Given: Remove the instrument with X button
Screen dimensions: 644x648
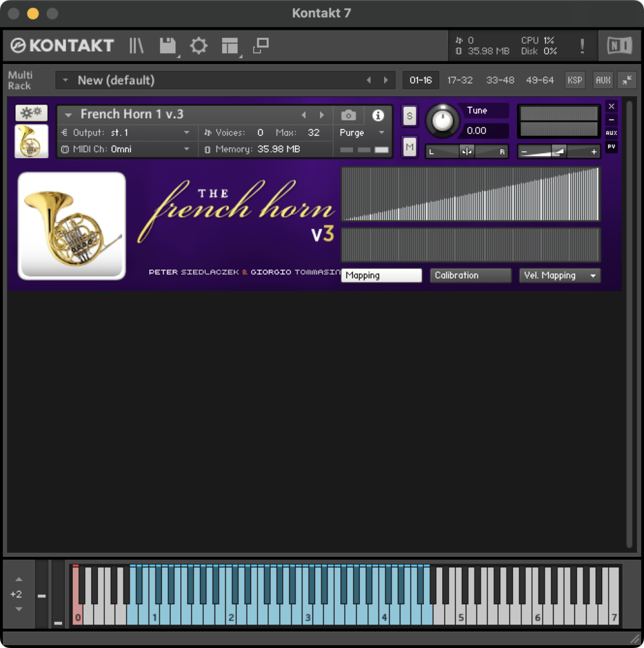Looking at the screenshot, I should (612, 106).
